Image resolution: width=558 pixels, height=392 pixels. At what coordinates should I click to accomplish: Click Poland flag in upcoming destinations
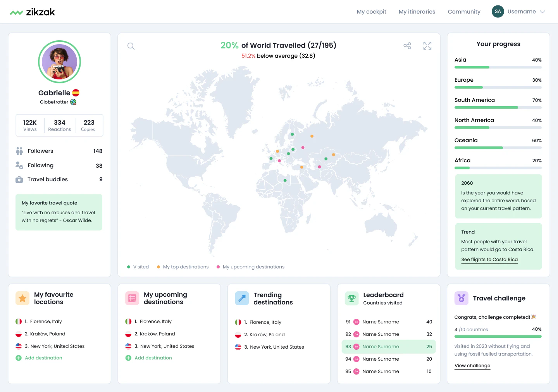click(128, 334)
